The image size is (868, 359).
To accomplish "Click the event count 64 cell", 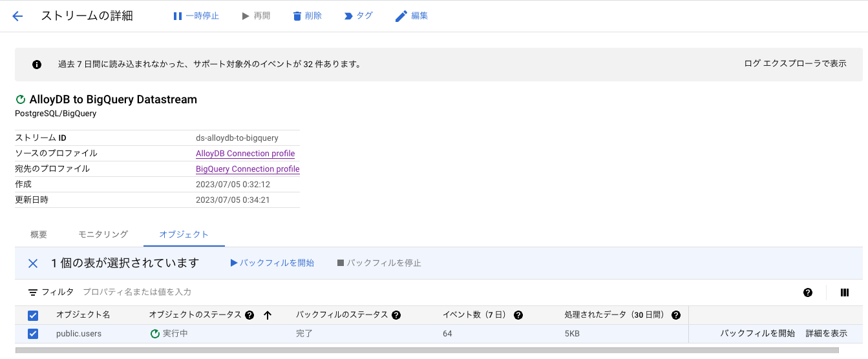I will pos(447,334).
